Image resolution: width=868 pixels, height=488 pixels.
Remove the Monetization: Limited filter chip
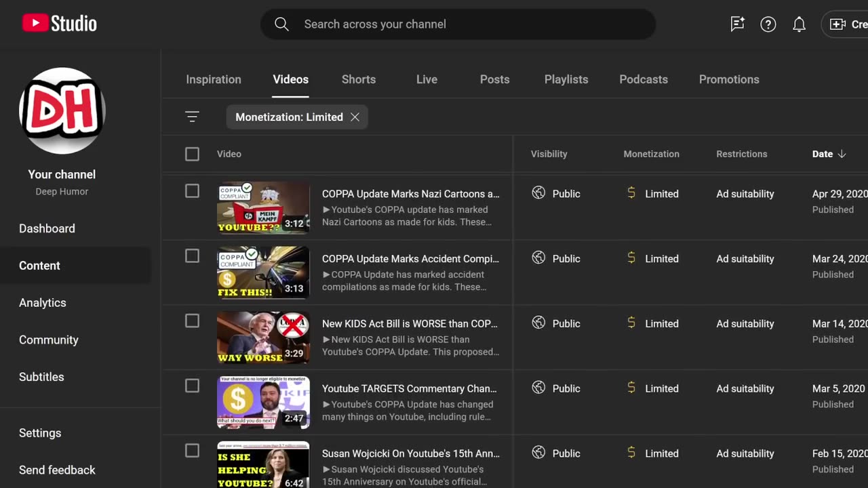tap(355, 117)
